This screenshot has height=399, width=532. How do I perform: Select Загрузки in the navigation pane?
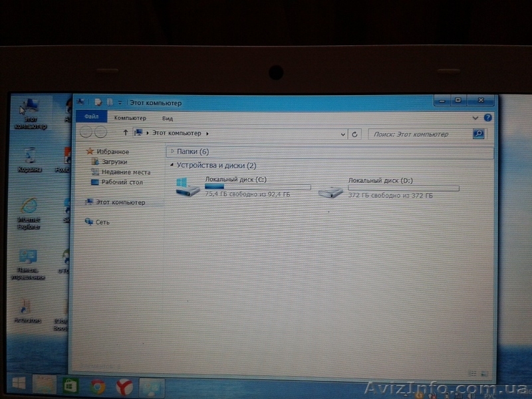(x=114, y=162)
